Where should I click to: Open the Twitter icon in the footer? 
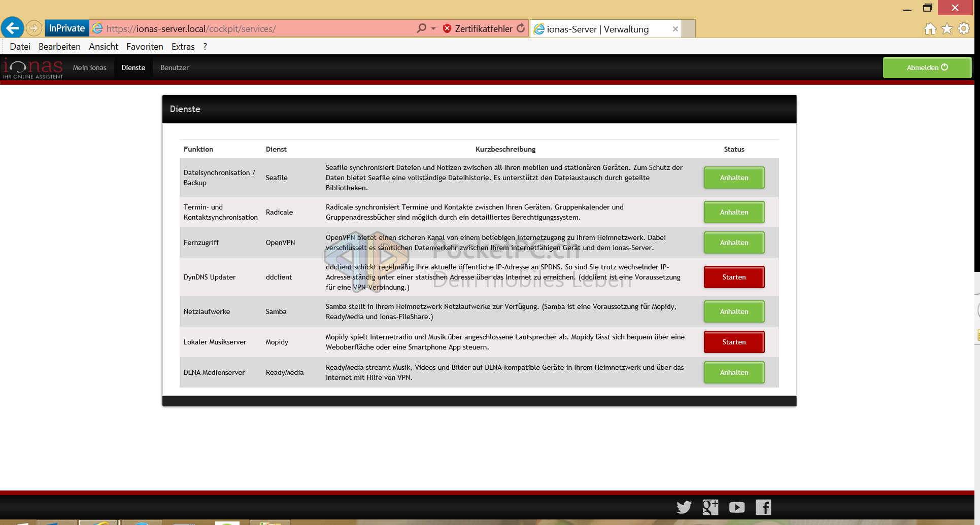[684, 507]
